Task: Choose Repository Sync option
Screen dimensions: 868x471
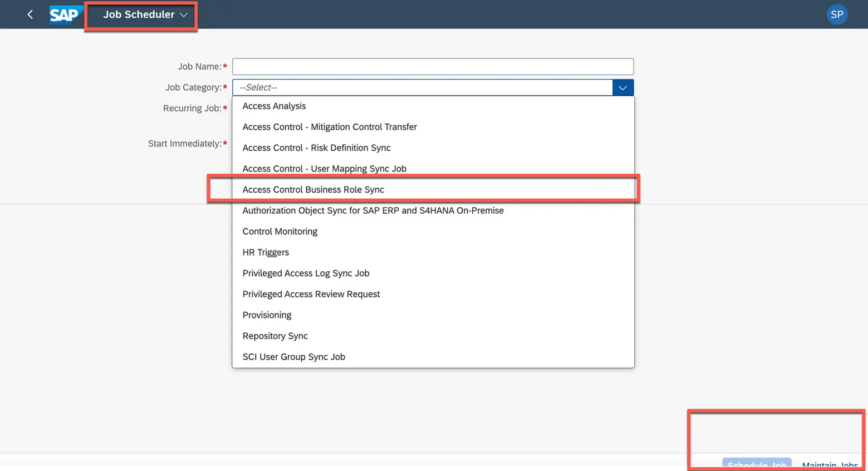Action: pos(275,336)
